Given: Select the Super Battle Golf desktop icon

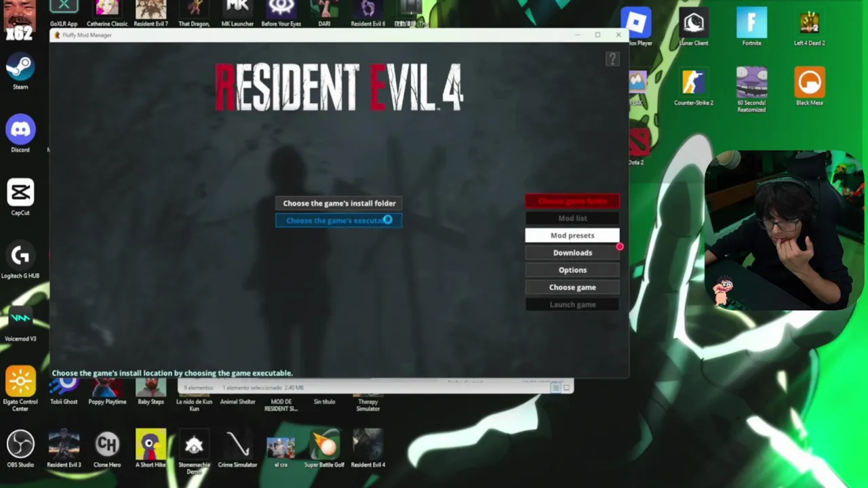Looking at the screenshot, I should (x=324, y=449).
